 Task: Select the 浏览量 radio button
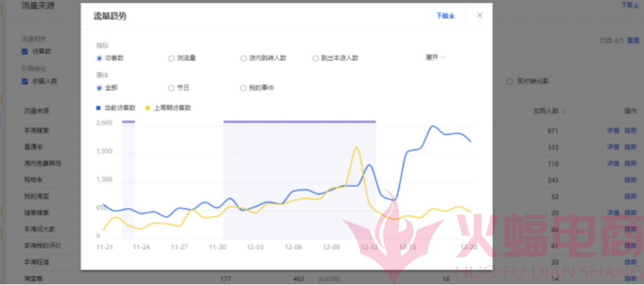click(x=171, y=58)
